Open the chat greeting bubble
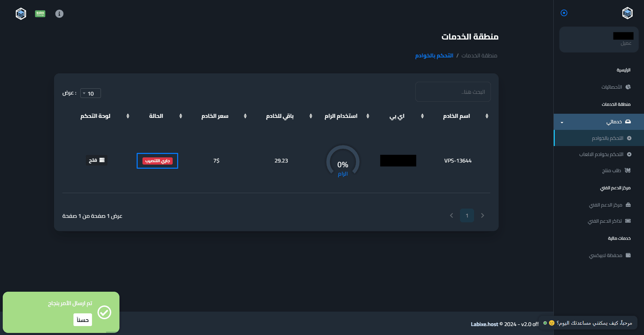Image resolution: width=644 pixels, height=335 pixels. pos(588,323)
